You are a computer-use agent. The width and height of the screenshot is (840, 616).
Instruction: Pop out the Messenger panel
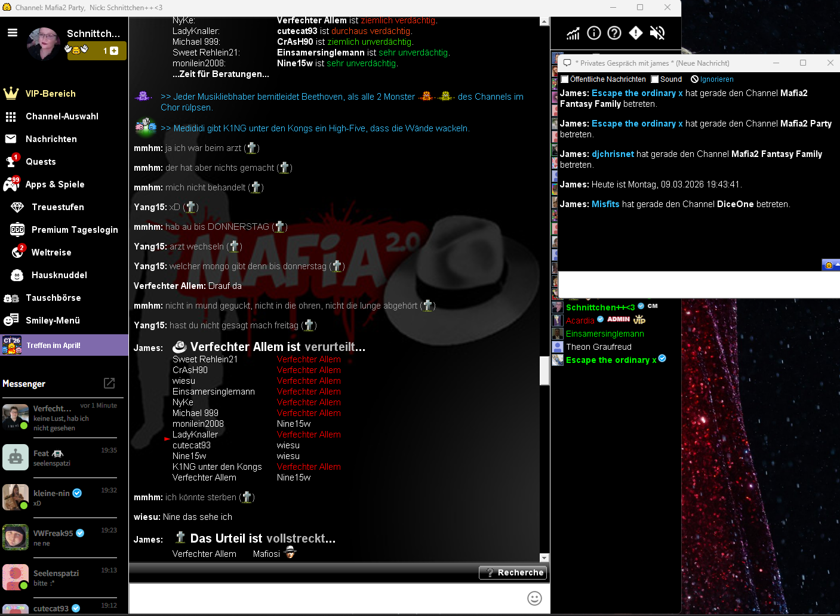[109, 383]
